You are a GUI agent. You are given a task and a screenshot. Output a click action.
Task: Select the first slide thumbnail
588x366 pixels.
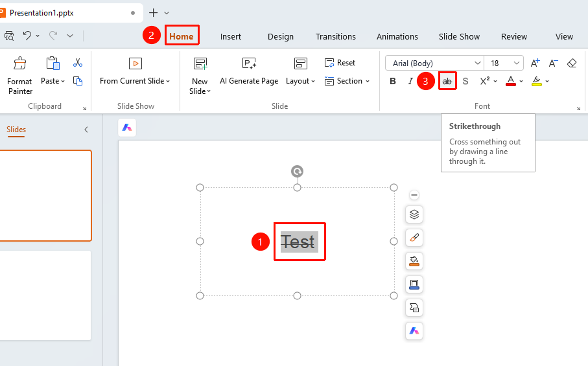click(x=45, y=196)
